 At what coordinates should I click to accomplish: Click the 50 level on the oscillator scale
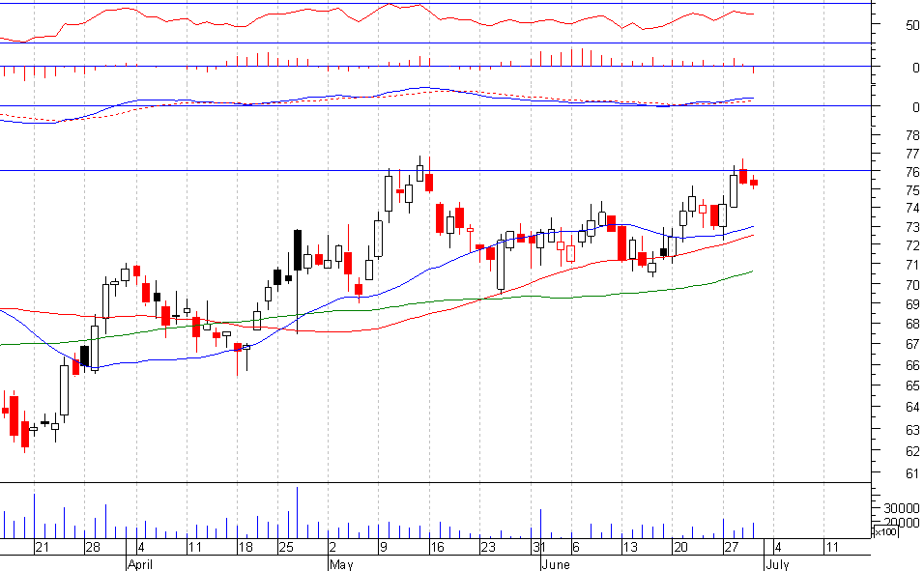click(x=912, y=25)
